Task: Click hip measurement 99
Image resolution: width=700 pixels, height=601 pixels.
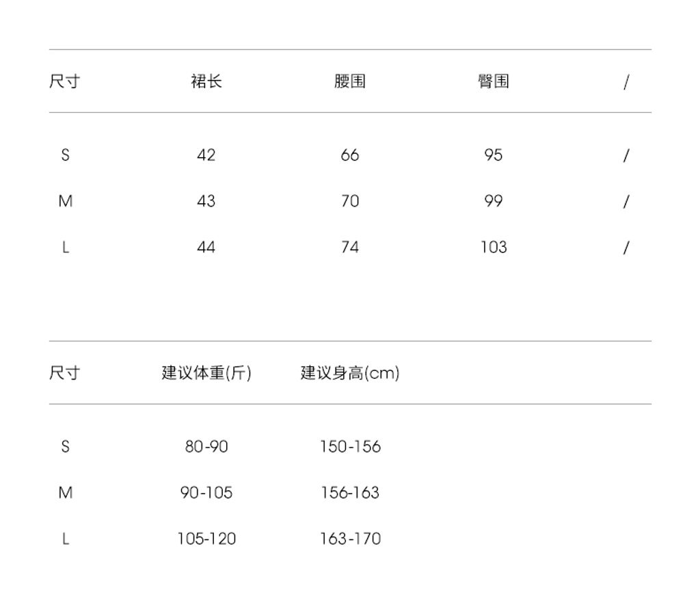Action: click(x=493, y=201)
